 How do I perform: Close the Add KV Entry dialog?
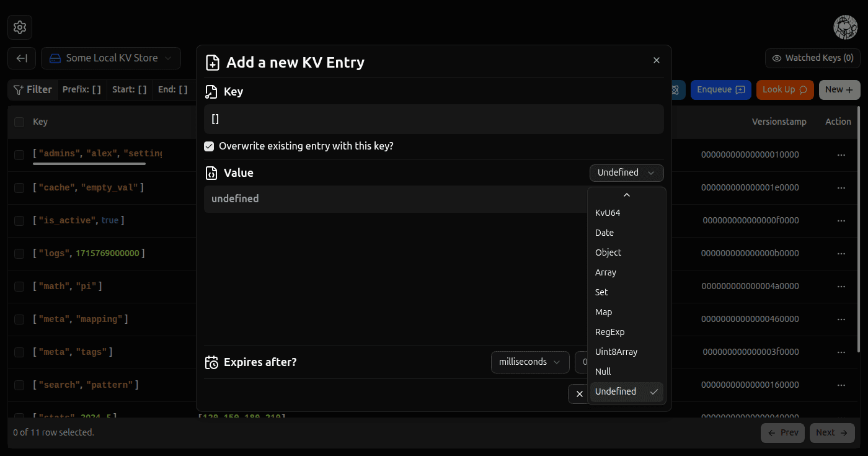tap(657, 60)
